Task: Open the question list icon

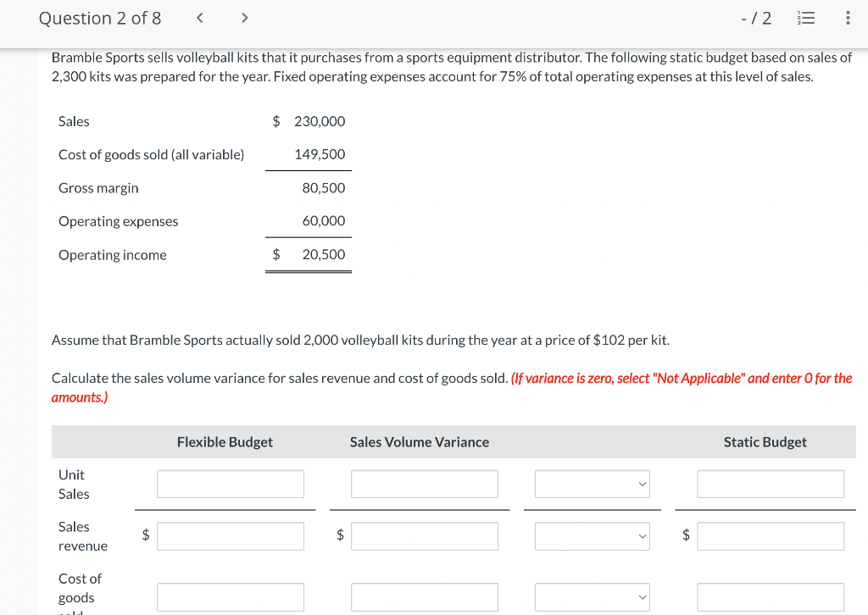Action: [x=806, y=19]
